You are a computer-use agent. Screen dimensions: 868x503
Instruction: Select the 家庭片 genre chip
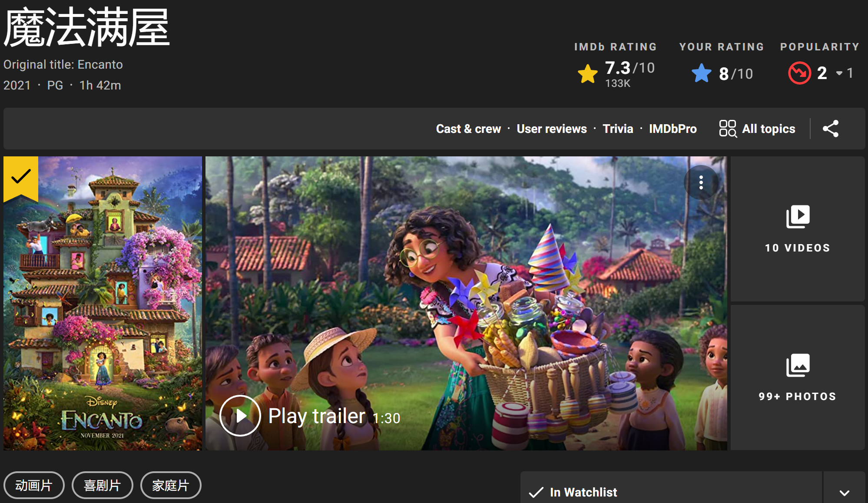click(x=171, y=485)
